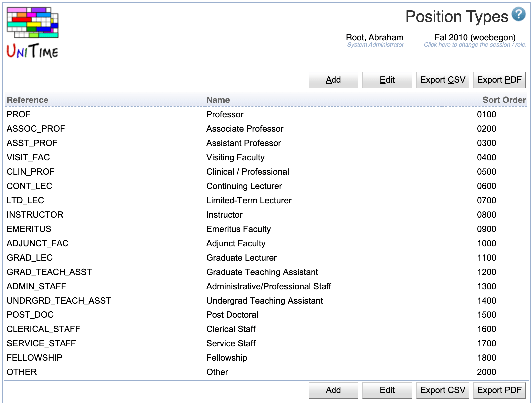Click user name Root, Abraham
This screenshot has height=406, width=532.
[x=375, y=37]
